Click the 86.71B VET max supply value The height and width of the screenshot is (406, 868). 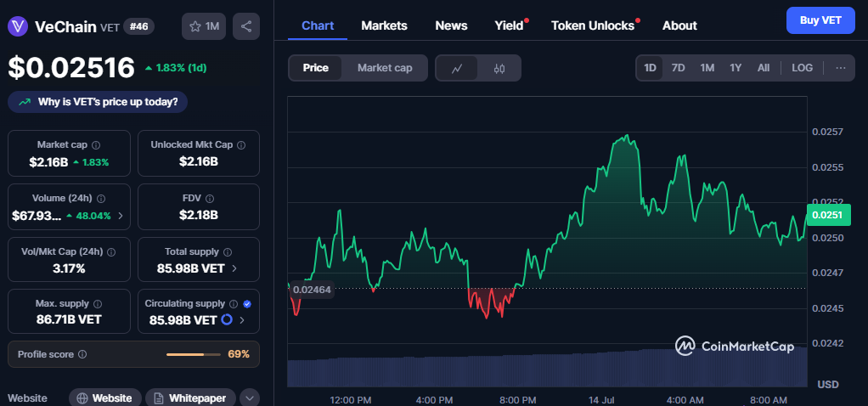pos(69,319)
